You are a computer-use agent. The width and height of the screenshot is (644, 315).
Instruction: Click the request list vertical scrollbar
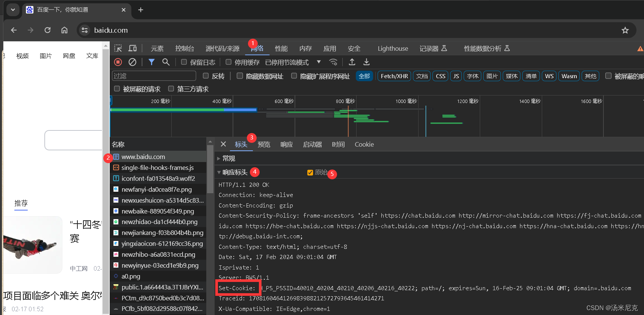point(210,169)
